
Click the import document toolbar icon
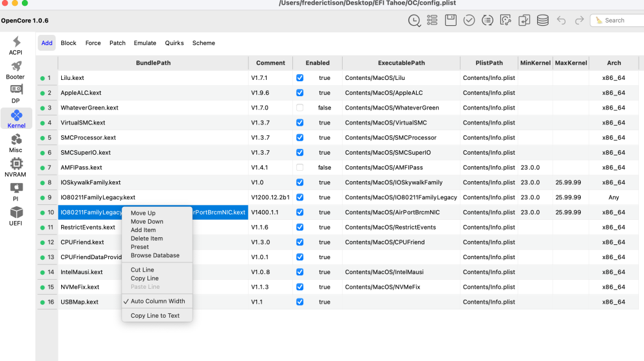(x=524, y=20)
